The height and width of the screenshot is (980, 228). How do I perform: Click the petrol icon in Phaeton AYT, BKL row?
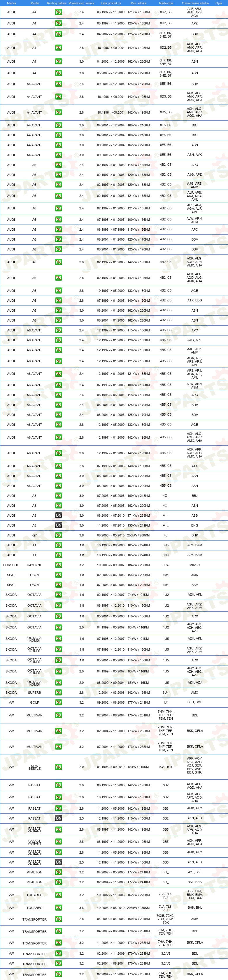58,872
